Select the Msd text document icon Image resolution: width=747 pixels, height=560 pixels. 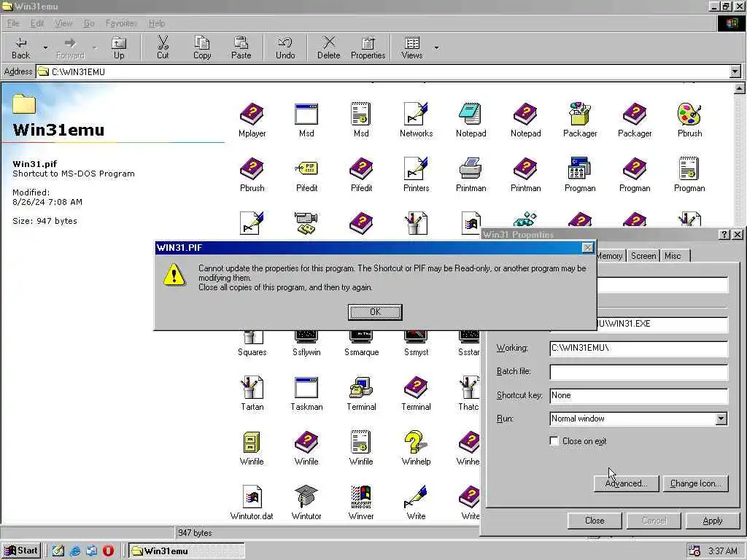click(x=361, y=114)
